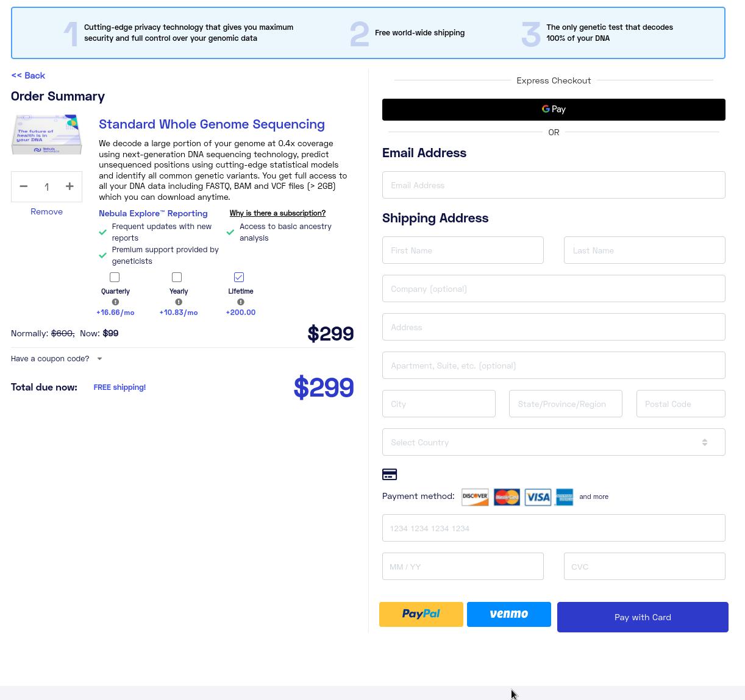The image size is (745, 700).
Task: Click the 'and more' payment methods text
Action: point(594,497)
